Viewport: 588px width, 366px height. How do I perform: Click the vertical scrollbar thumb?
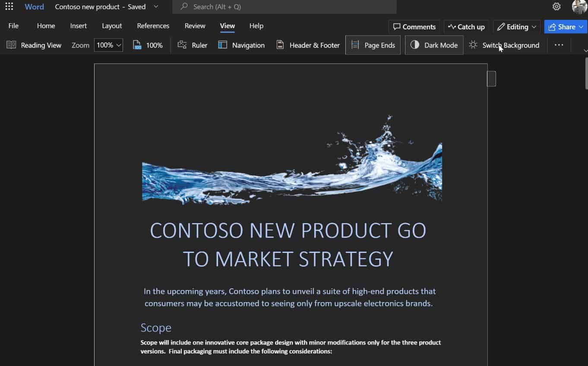pyautogui.click(x=586, y=73)
